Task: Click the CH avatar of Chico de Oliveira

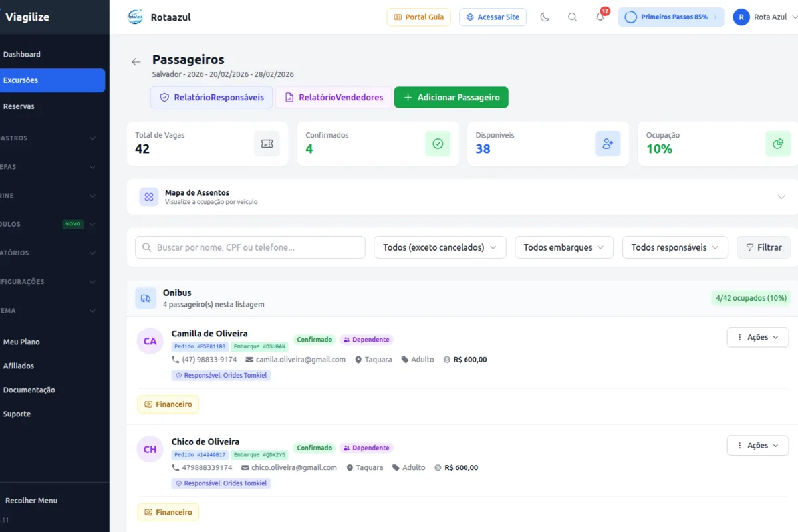Action: [150, 449]
